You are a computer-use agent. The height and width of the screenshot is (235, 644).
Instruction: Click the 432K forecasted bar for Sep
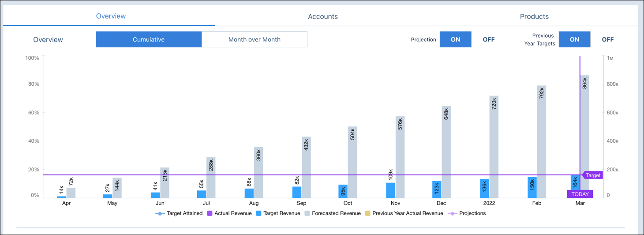[307, 167]
